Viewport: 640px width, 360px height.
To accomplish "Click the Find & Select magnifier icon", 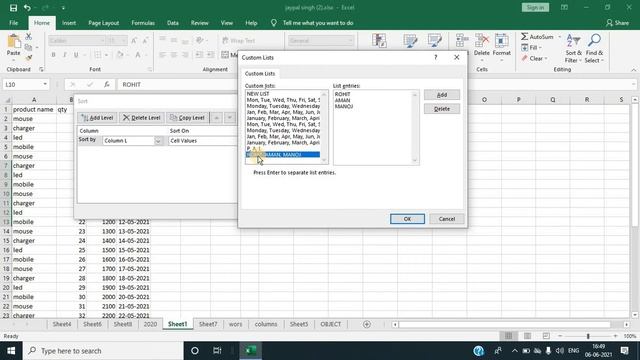I will pyautogui.click(x=594, y=41).
